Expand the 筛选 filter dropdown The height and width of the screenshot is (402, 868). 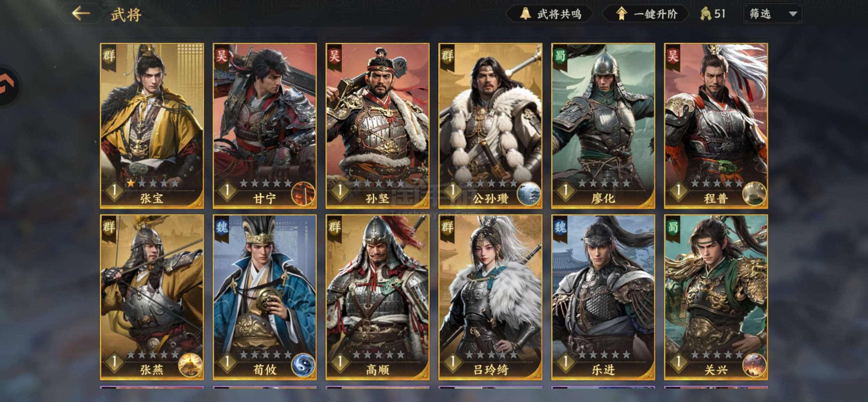point(773,14)
